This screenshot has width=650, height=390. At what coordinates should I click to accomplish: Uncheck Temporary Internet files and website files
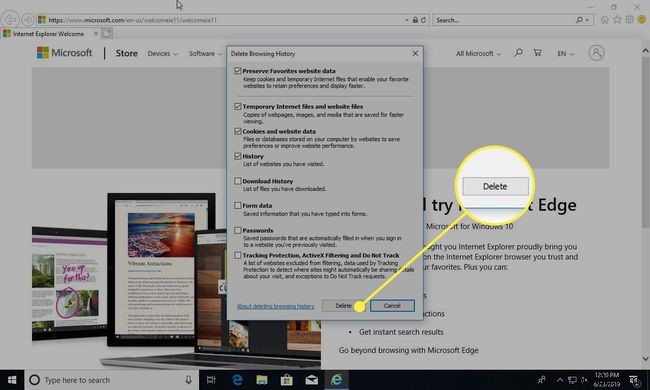[238, 107]
